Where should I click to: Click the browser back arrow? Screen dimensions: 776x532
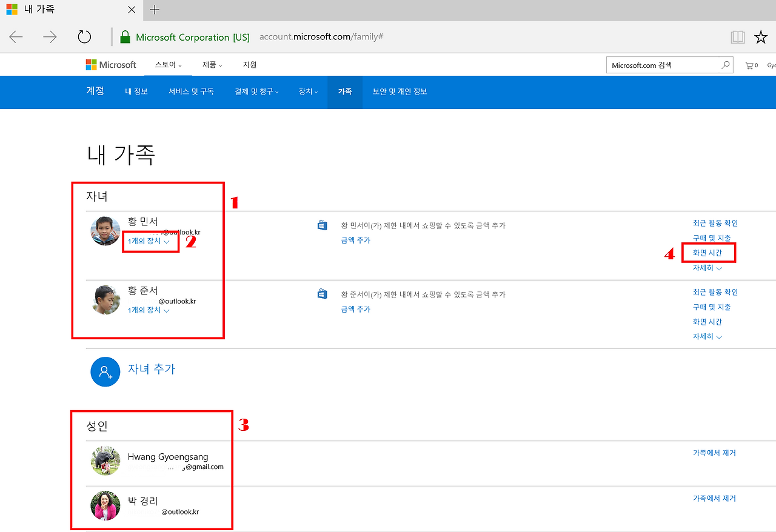click(x=16, y=37)
